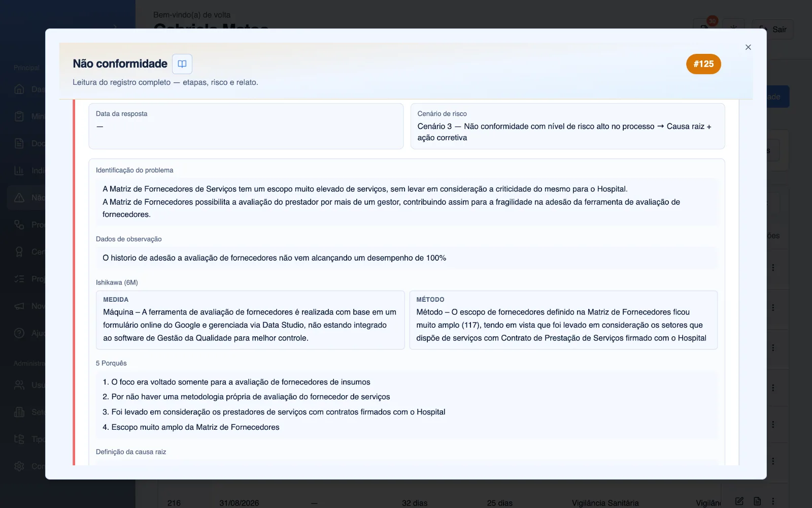This screenshot has height=508, width=812.
Task: Click the 'Dados de observação' label
Action: click(129, 239)
